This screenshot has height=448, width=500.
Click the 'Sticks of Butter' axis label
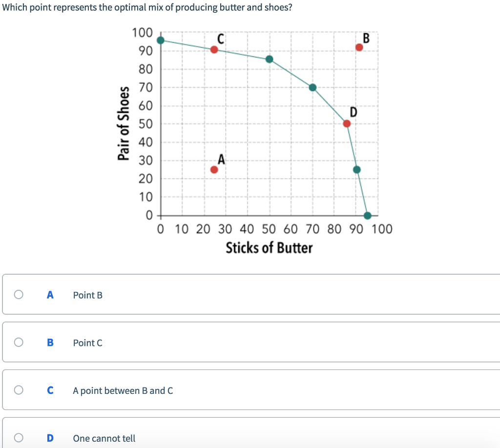pyautogui.click(x=270, y=248)
